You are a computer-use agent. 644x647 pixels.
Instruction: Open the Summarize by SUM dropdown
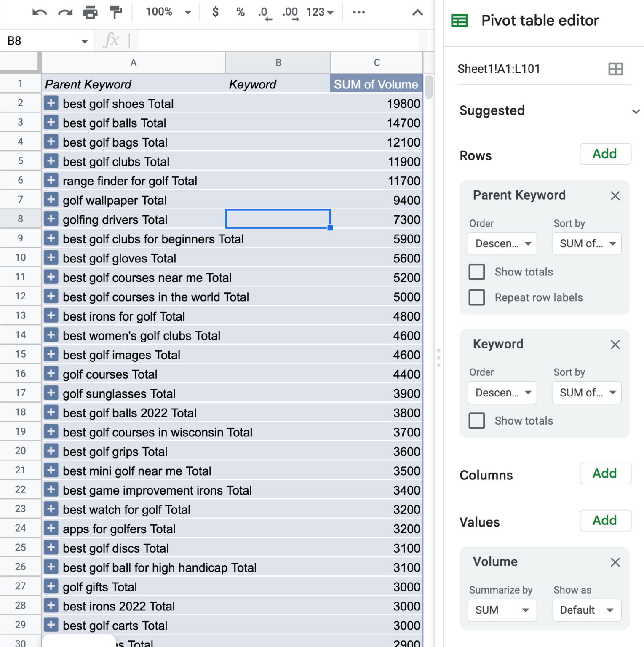pos(502,610)
